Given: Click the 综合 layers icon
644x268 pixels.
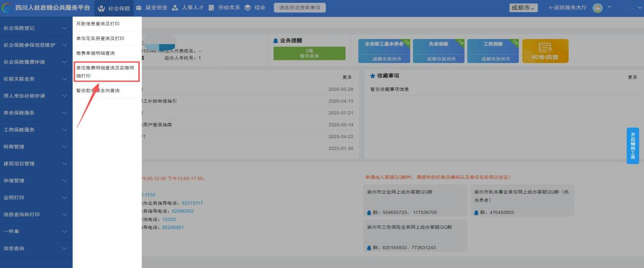Looking at the screenshot, I should 247,8.
